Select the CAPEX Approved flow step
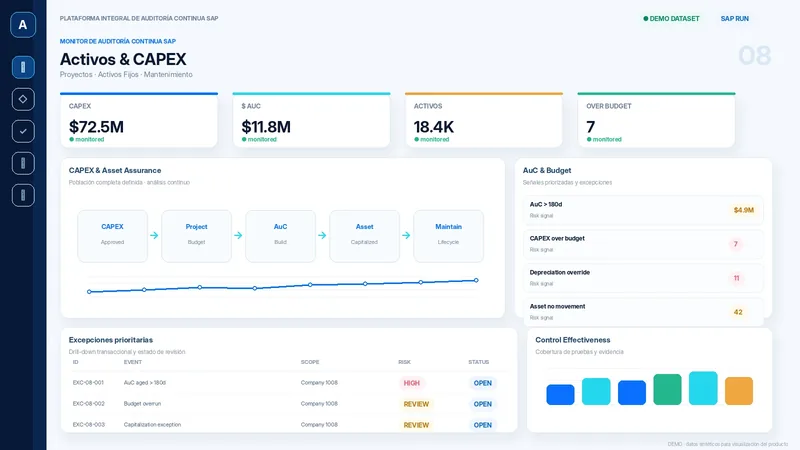The image size is (800, 450). pyautogui.click(x=112, y=236)
